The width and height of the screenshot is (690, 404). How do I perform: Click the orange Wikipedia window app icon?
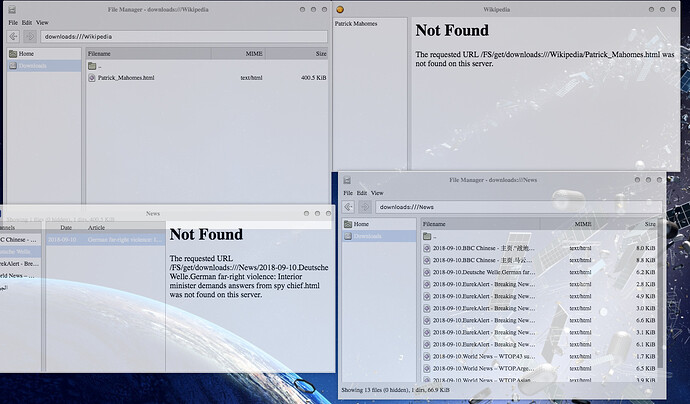340,9
